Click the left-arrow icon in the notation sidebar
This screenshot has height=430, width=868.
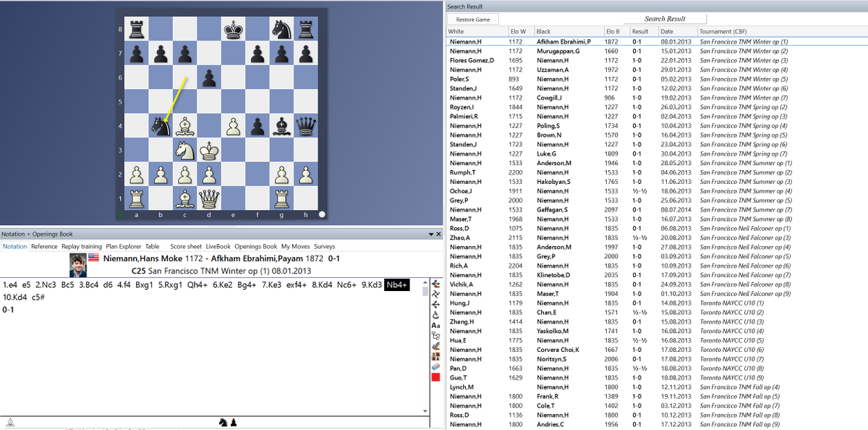tap(435, 305)
